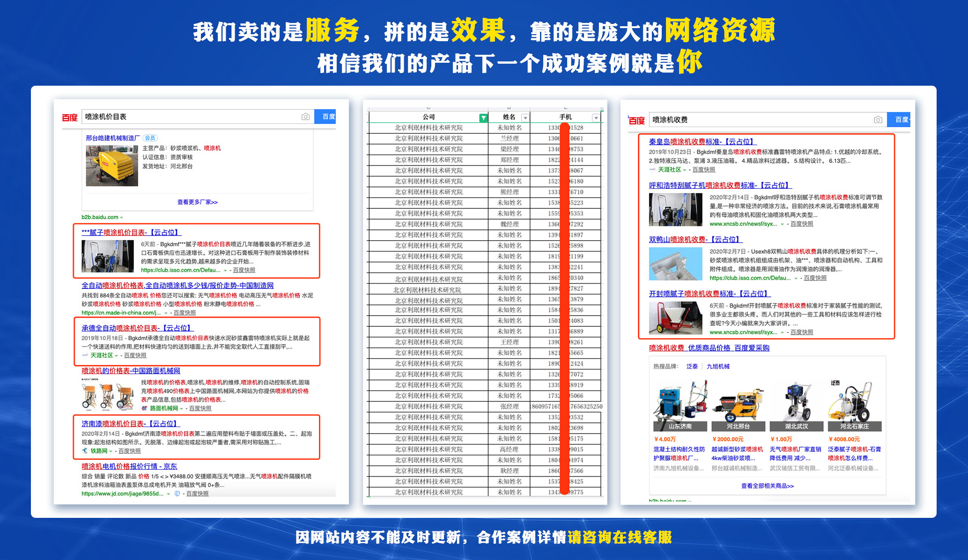The width and height of the screenshot is (968, 560).
Task: Click the camera icon in the 喷涂机收费 search box
Action: [x=878, y=120]
